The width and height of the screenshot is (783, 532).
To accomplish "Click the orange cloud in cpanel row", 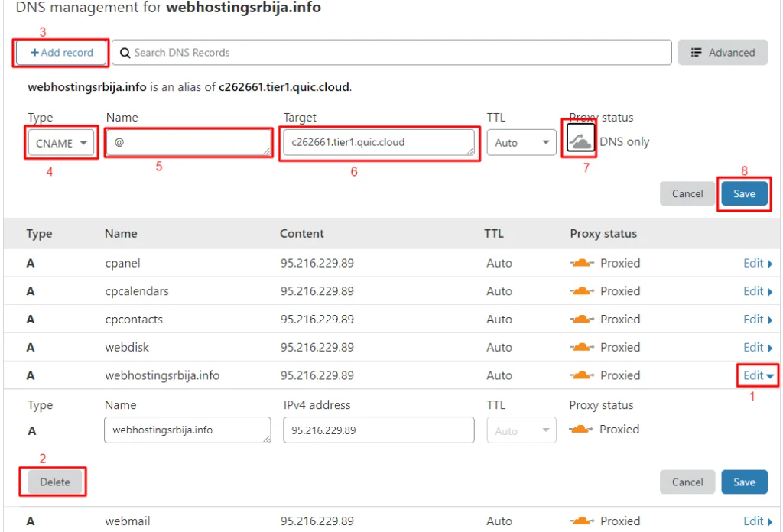I will click(x=582, y=263).
